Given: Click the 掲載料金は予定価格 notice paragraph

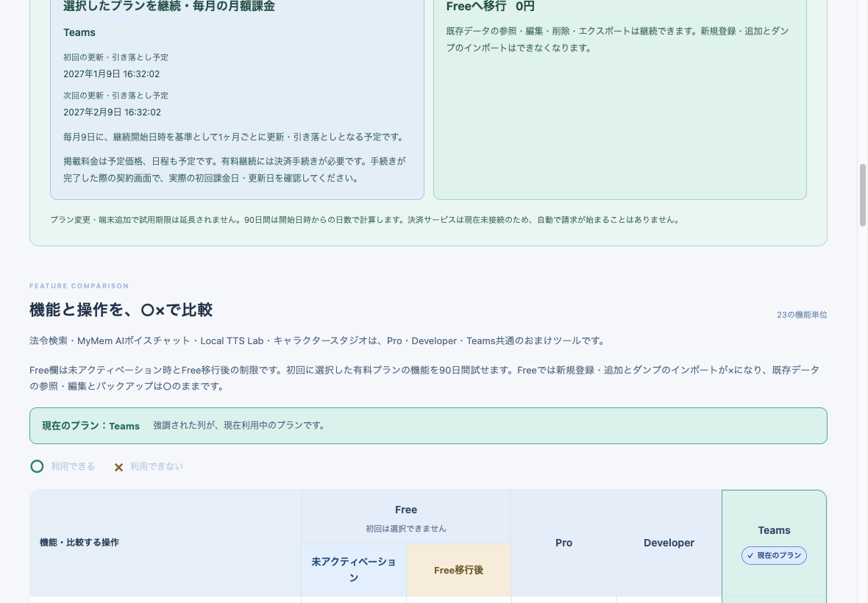Looking at the screenshot, I should (235, 169).
